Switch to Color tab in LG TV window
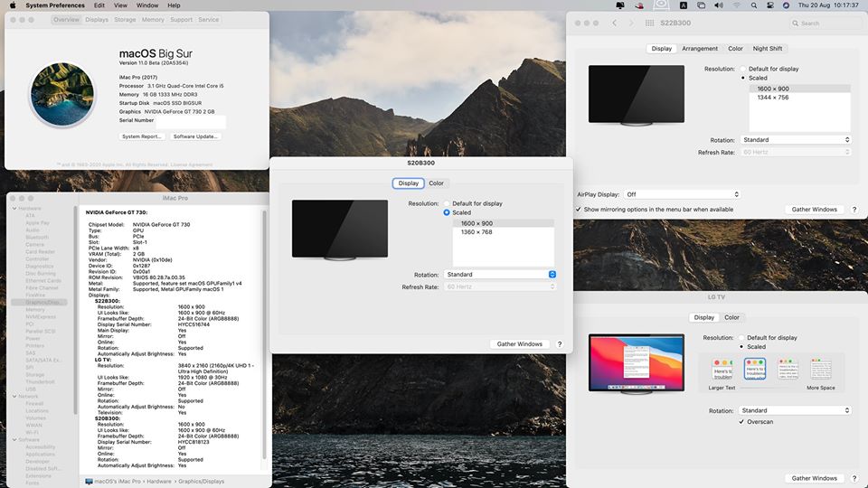 click(x=731, y=317)
